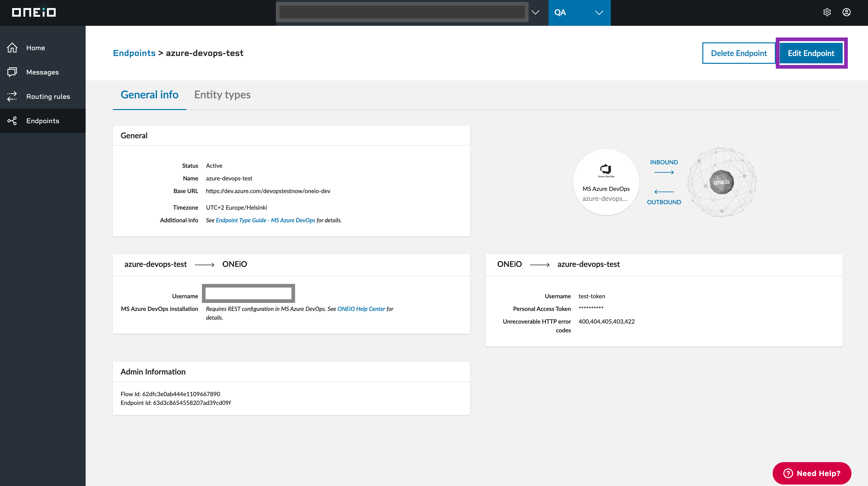
Task: Click the outbound Username value test-token
Action: [592, 296]
